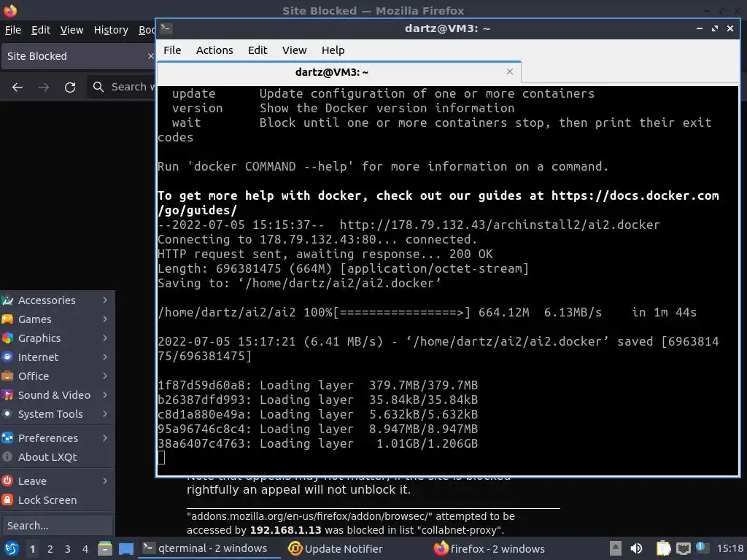Click the Firefox address search bar
The width and height of the screenshot is (747, 560).
click(122, 87)
